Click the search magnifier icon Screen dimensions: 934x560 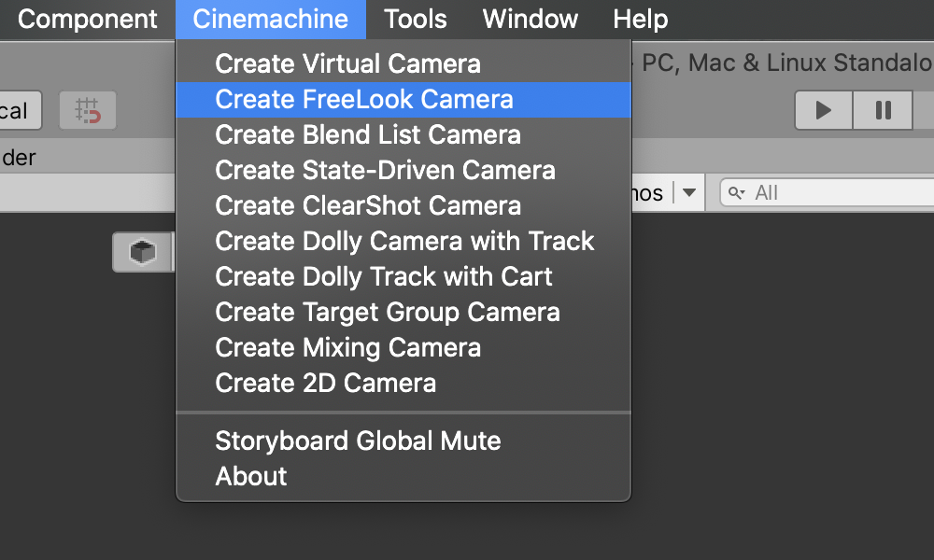(737, 193)
